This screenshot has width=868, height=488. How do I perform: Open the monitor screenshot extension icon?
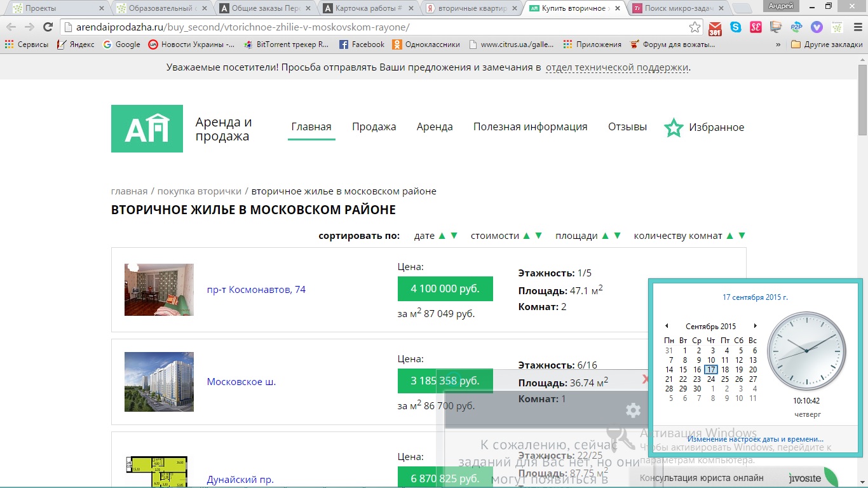pyautogui.click(x=775, y=27)
